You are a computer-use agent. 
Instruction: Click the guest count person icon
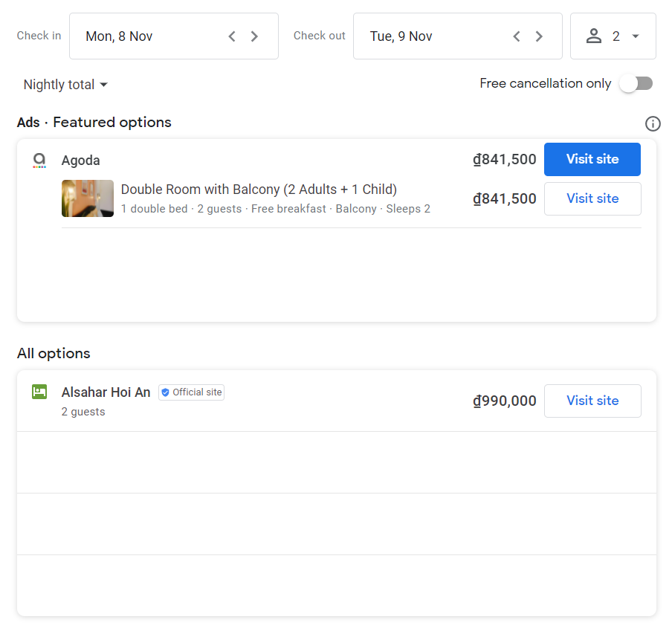click(594, 36)
